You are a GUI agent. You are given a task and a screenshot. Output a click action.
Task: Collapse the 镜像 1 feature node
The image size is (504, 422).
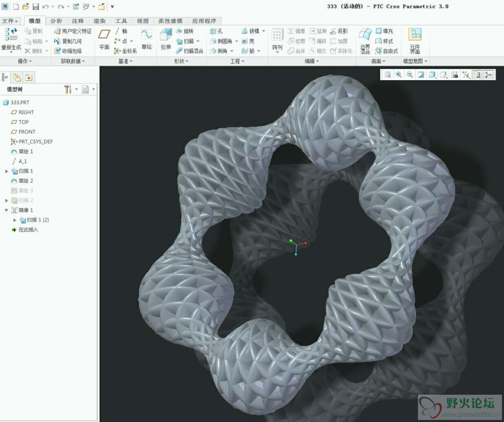[7, 210]
